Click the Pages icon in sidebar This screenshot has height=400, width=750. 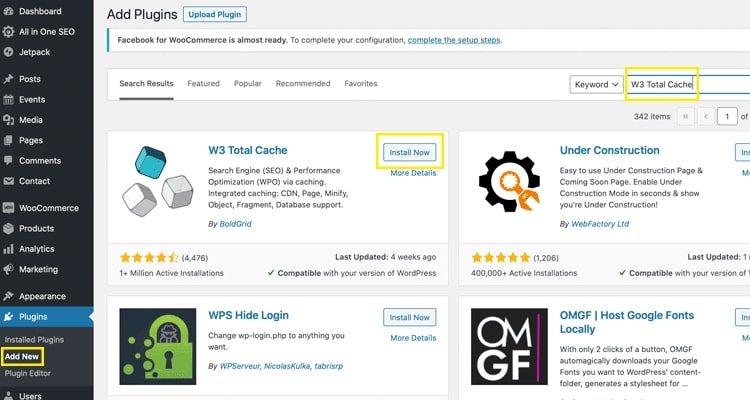[8, 140]
